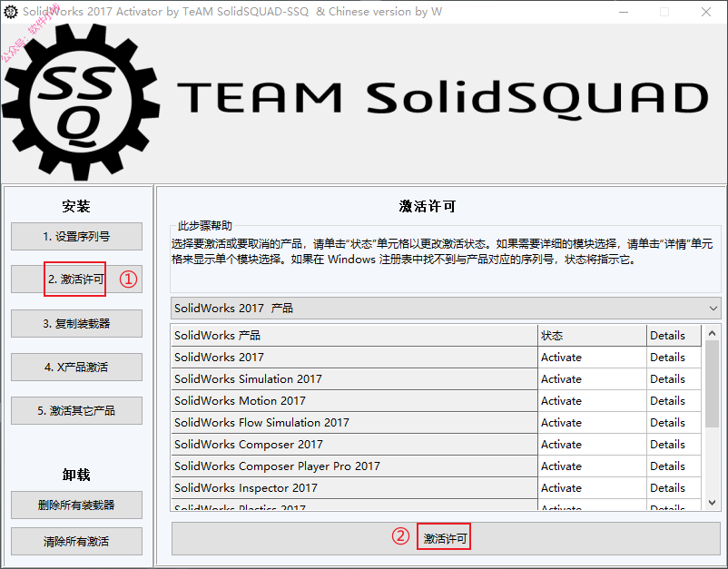
Task: Click the product list scrollbar thumb
Action: point(713,384)
